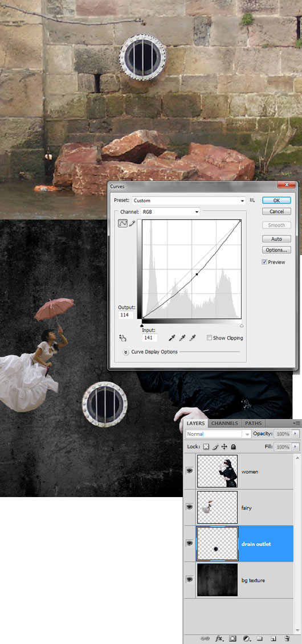This screenshot has width=302, height=644.
Task: Confirm Curves with OK button
Action: (276, 200)
